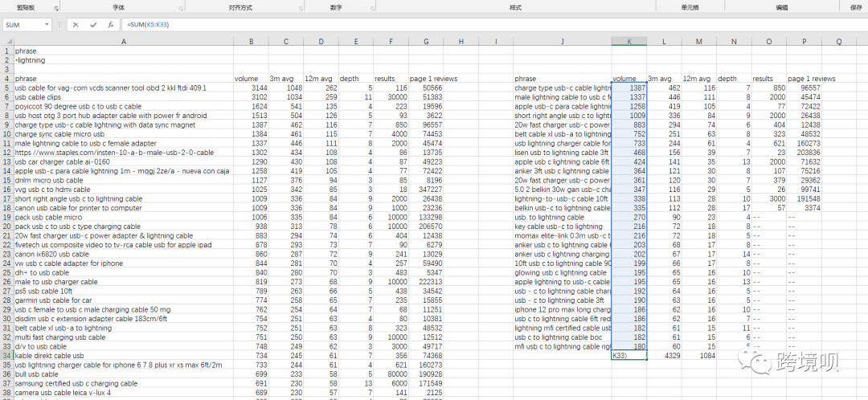Click 'usb car charger cable ai-0160' cell
Viewport: 868px width, 400px height.
coord(124,161)
